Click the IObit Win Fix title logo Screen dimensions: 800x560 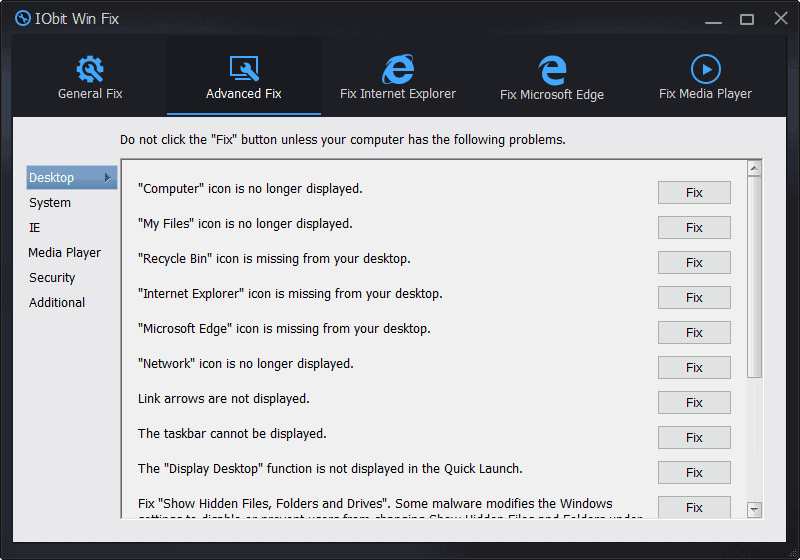22,18
